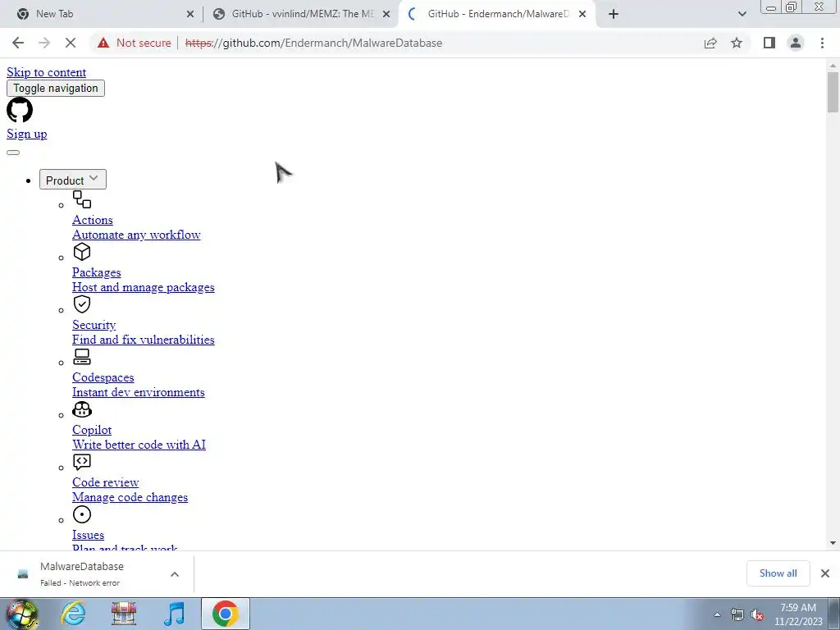This screenshot has height=630, width=840.
Task: Open the media player taskbar icon
Action: [x=174, y=614]
